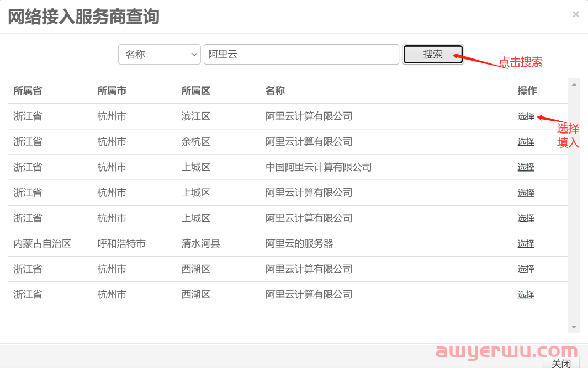This screenshot has width=588, height=368.
Task: Click the 滨江区 cell
Action: (x=196, y=116)
